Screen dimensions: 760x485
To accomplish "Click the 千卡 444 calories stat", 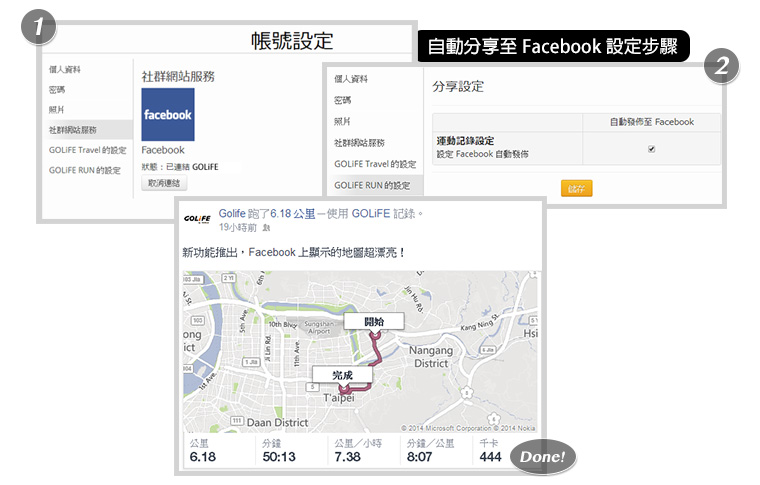I will click(x=490, y=450).
